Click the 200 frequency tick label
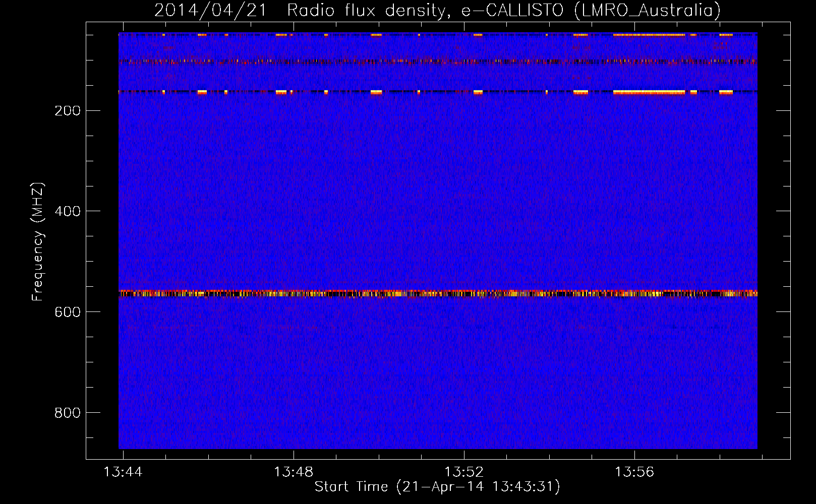Screen dimensions: 816x504 (x=68, y=110)
